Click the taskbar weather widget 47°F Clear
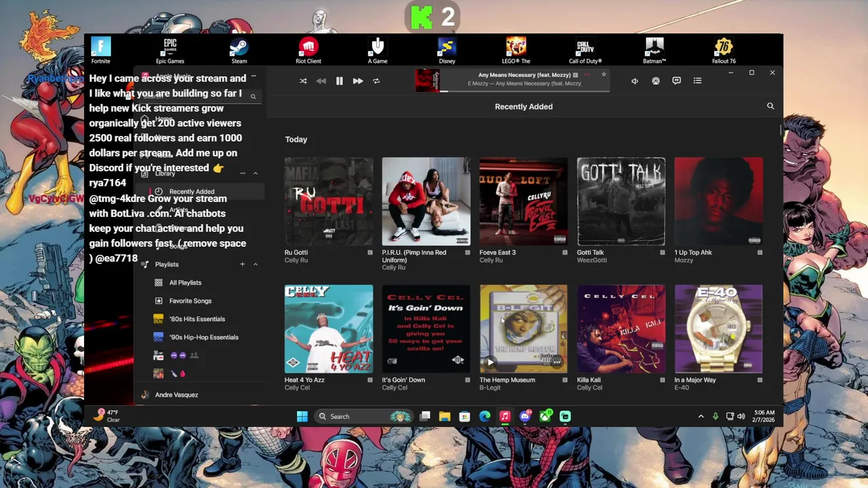The height and width of the screenshot is (488, 868). [x=107, y=415]
